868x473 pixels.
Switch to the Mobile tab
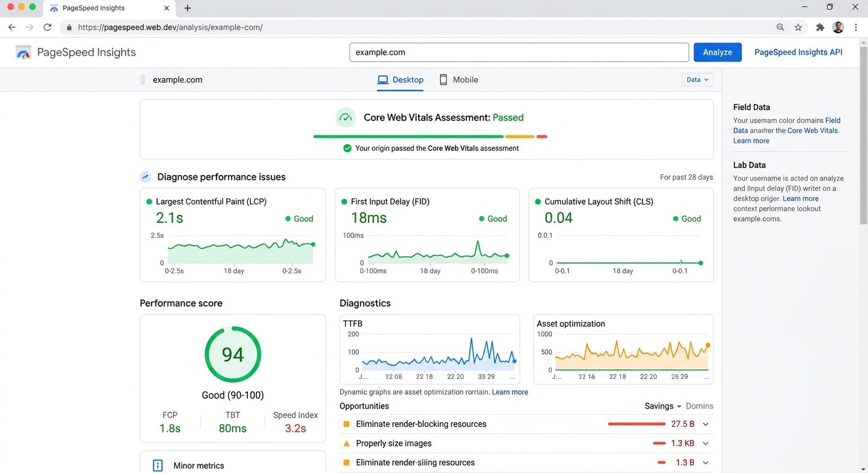[x=458, y=80]
